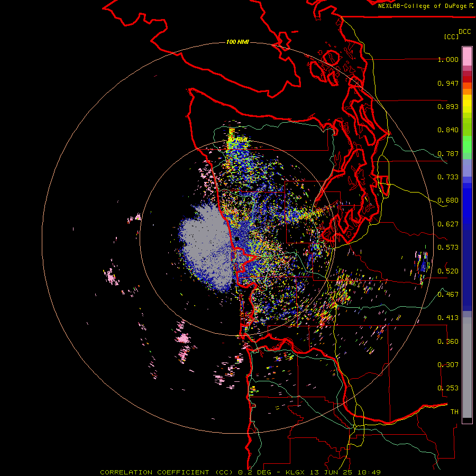Select the 0.680 scale value

click(x=448, y=200)
